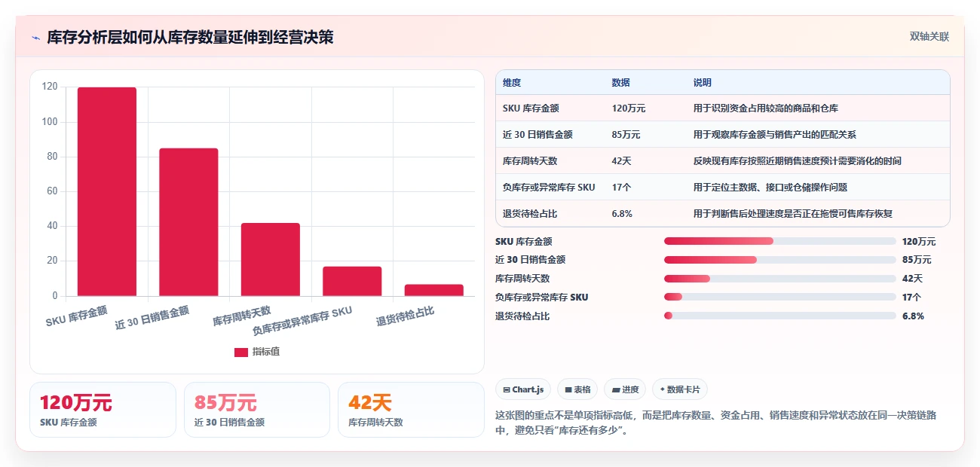The height and width of the screenshot is (467, 980).
Task: Select the 进度 chip
Action: tap(625, 389)
